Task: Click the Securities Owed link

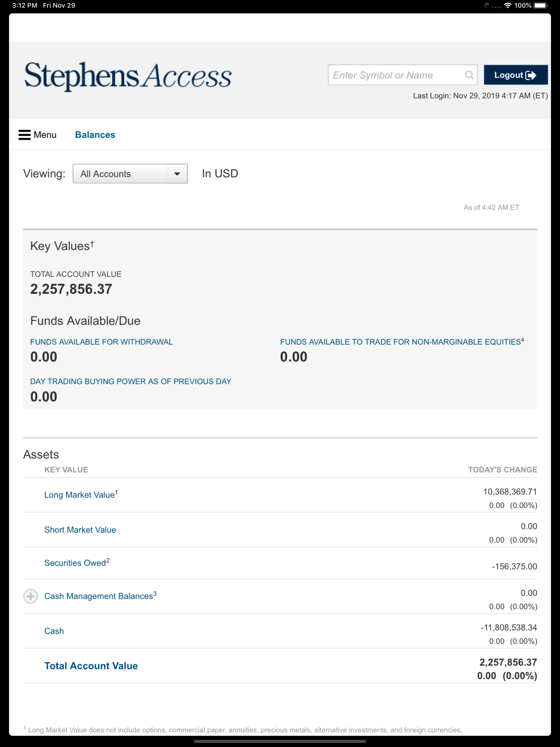Action: tap(77, 563)
